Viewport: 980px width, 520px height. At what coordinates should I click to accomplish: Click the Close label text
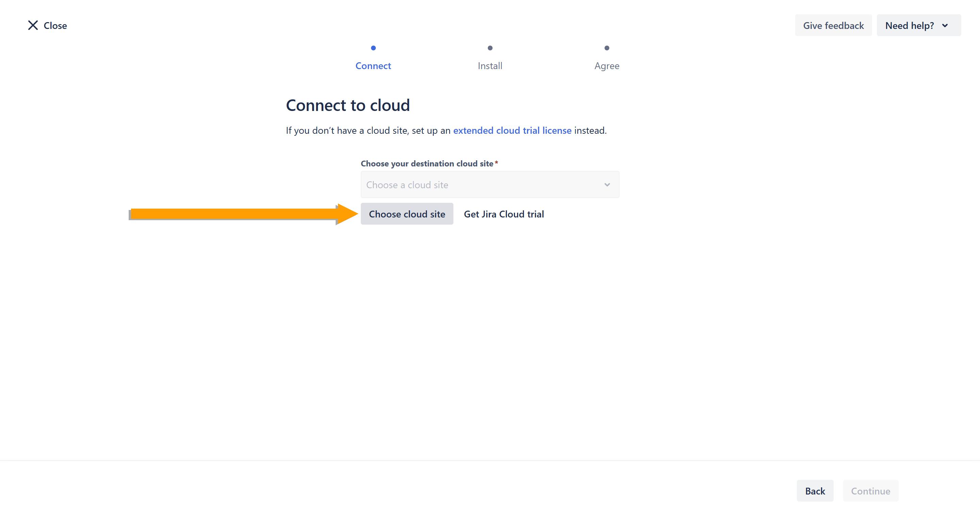(x=55, y=26)
